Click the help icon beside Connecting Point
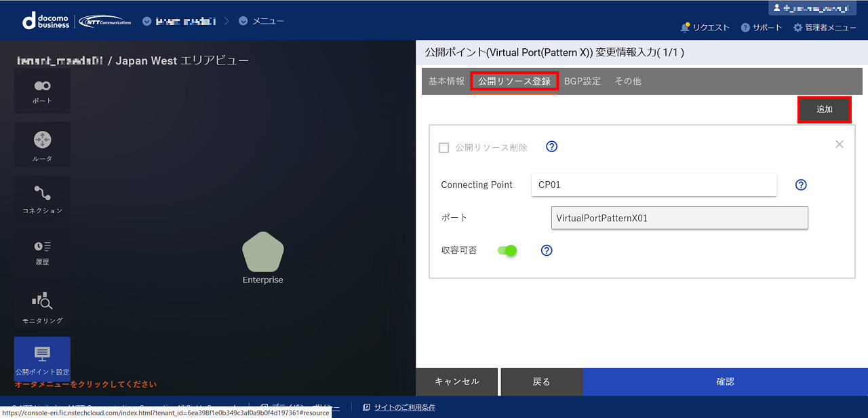 (801, 185)
